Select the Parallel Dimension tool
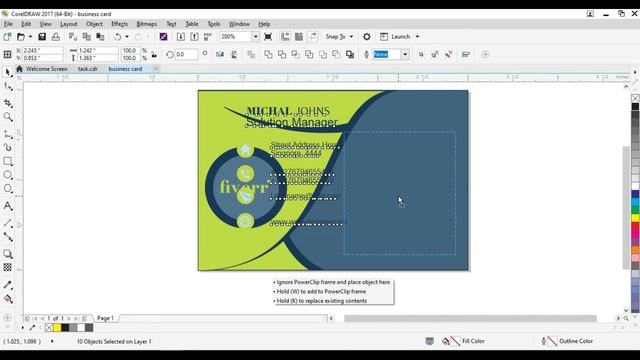The image size is (640, 360). point(7,223)
